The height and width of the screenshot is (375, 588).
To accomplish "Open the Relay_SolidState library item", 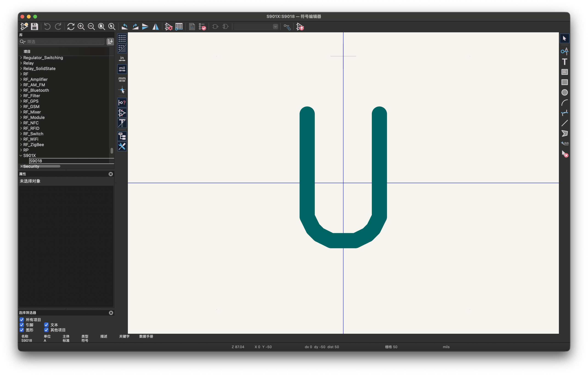I will pos(39,68).
